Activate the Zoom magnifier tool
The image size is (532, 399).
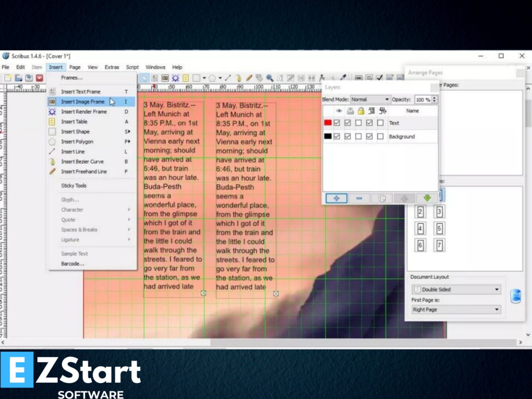click(x=270, y=78)
